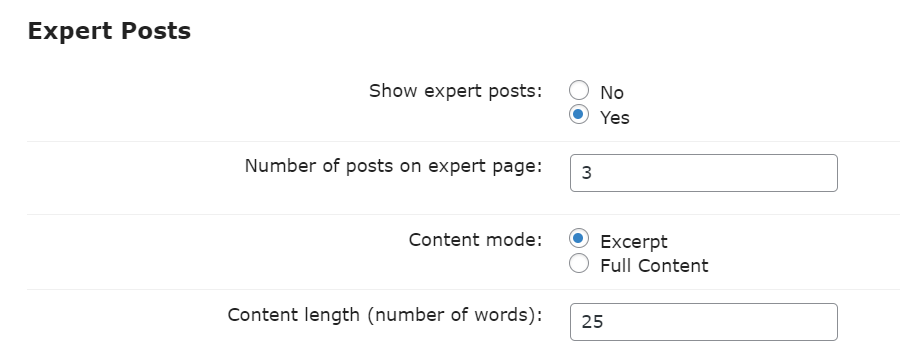Select the Yes radio button for expert posts
Screen dimensions: 900x360
tap(579, 114)
